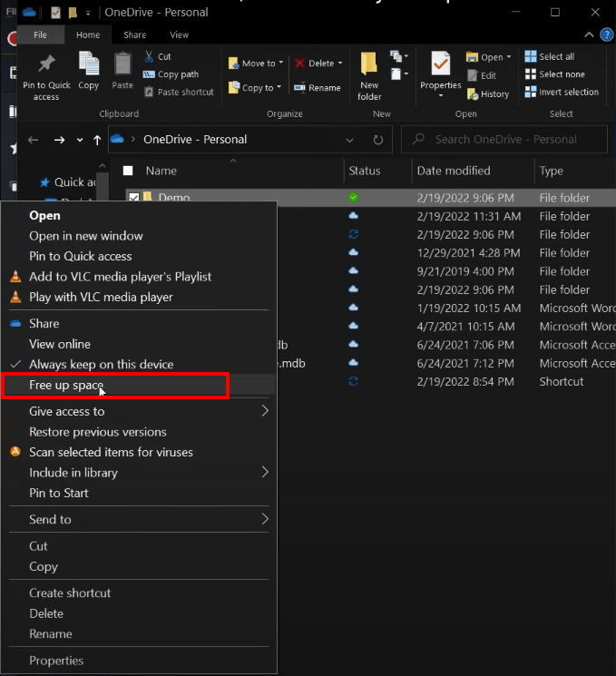Click Copy path in Clipboard group
This screenshot has height=676, width=616.
pyautogui.click(x=171, y=74)
